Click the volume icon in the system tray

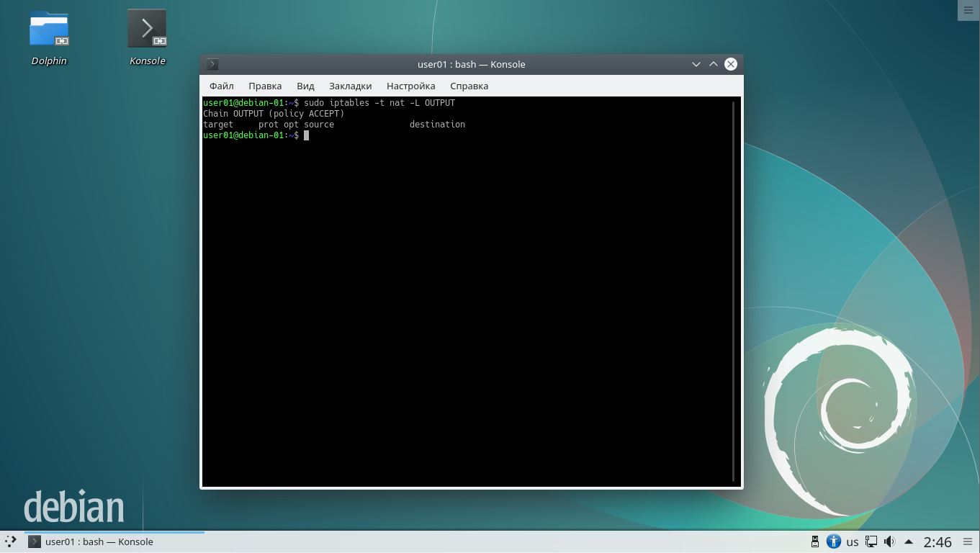pos(889,541)
